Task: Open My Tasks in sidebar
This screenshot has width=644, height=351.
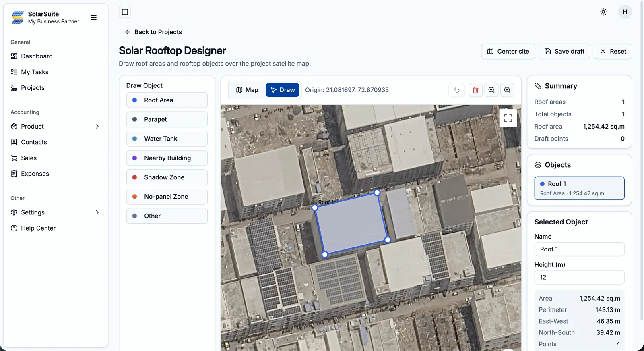Action: coord(56,72)
